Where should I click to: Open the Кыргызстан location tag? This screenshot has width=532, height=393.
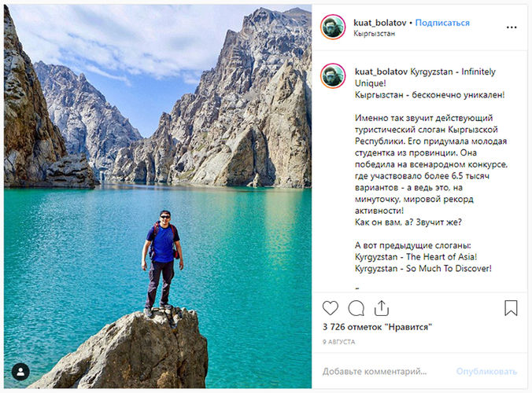pyautogui.click(x=374, y=35)
